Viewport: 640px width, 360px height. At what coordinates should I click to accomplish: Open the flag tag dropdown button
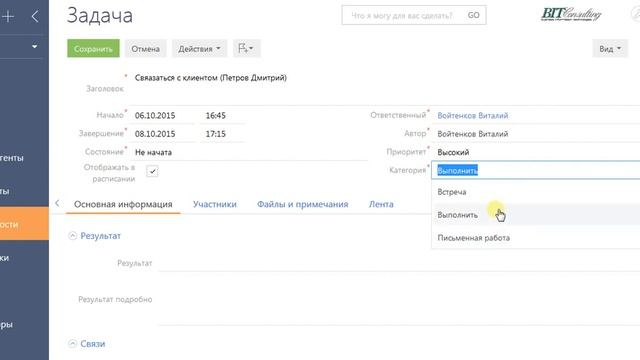246,49
